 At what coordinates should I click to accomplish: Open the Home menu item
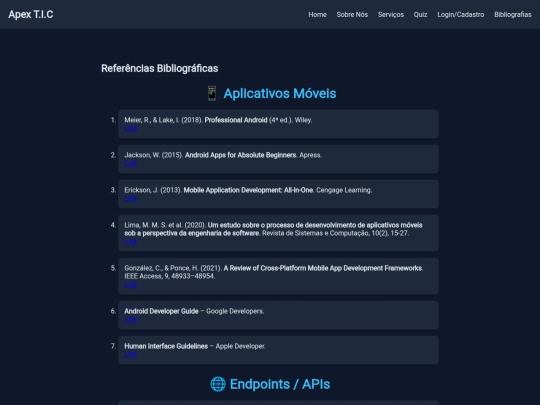317,14
